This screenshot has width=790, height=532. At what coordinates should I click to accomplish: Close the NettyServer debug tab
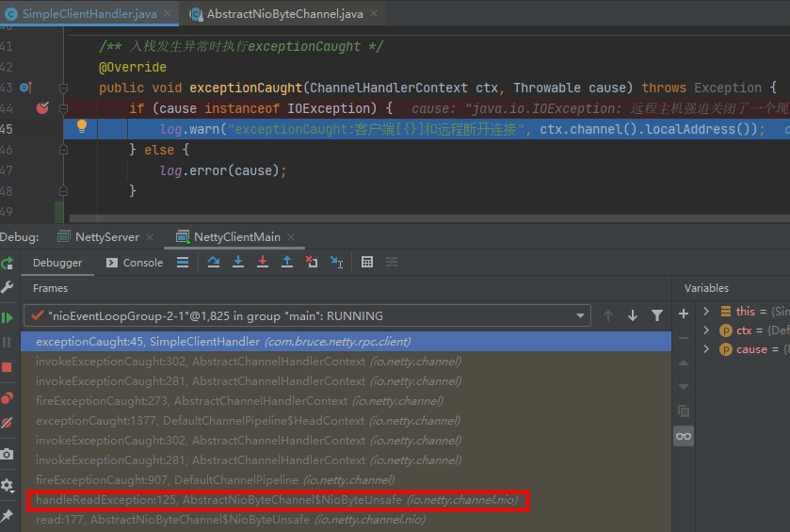click(150, 237)
